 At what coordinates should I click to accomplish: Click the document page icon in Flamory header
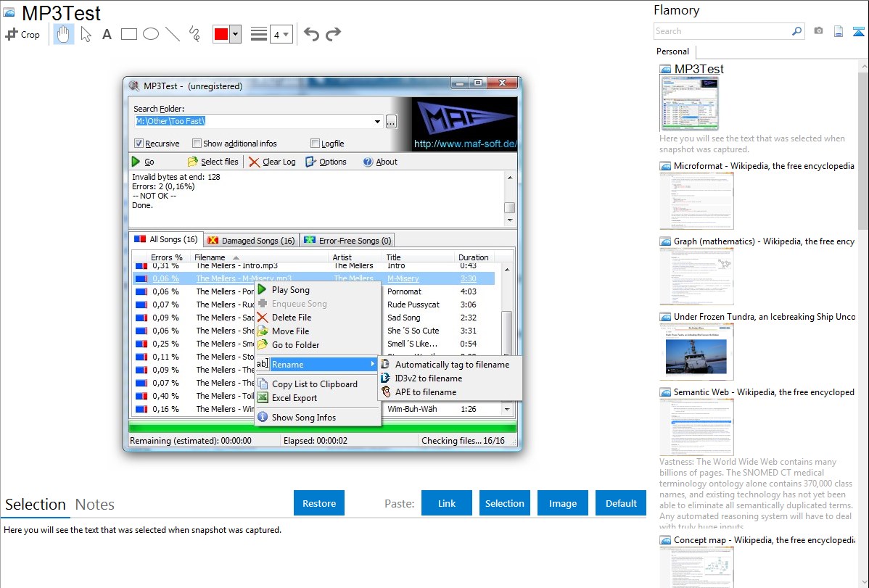click(839, 31)
